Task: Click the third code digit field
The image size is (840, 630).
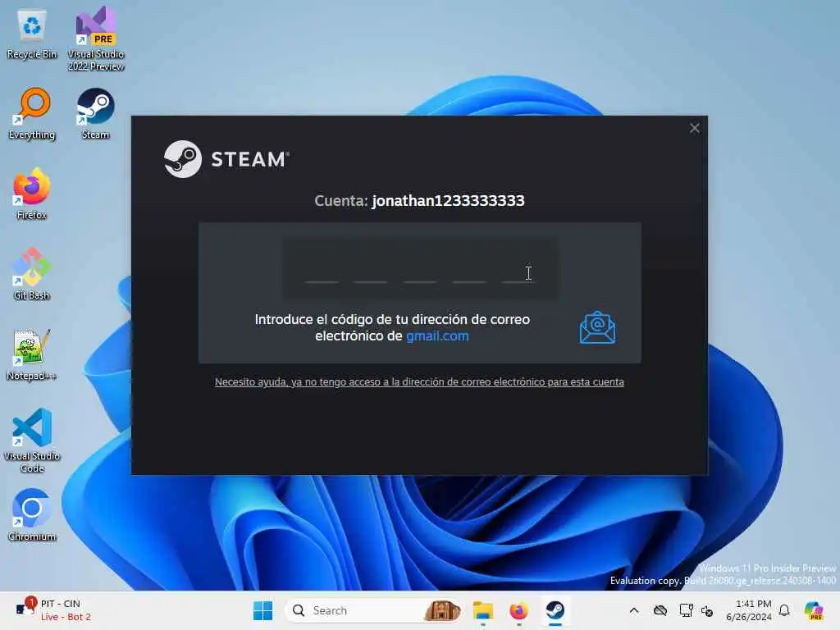Action: [420, 269]
